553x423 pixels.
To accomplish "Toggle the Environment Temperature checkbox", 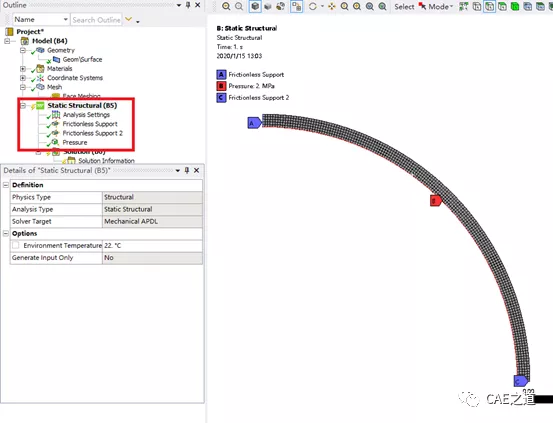I will tap(16, 245).
